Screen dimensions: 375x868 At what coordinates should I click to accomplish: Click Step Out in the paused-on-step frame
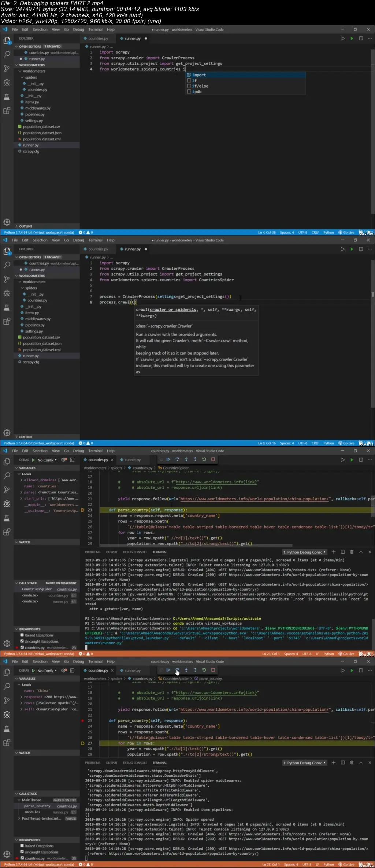tap(195, 670)
